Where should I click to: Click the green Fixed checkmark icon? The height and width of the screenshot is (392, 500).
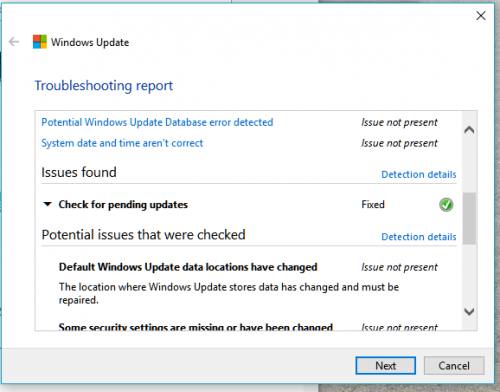446,205
